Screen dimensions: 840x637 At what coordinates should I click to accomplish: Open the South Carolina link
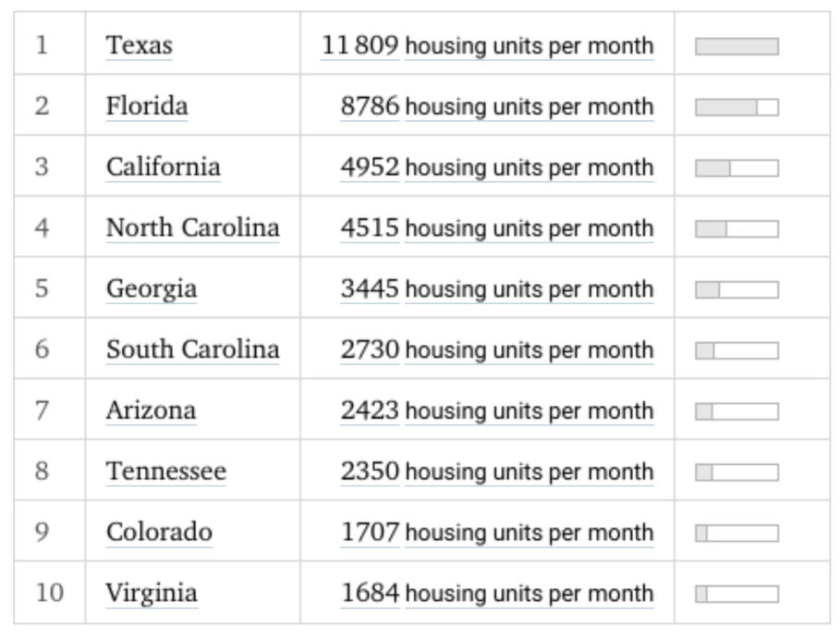pos(192,349)
